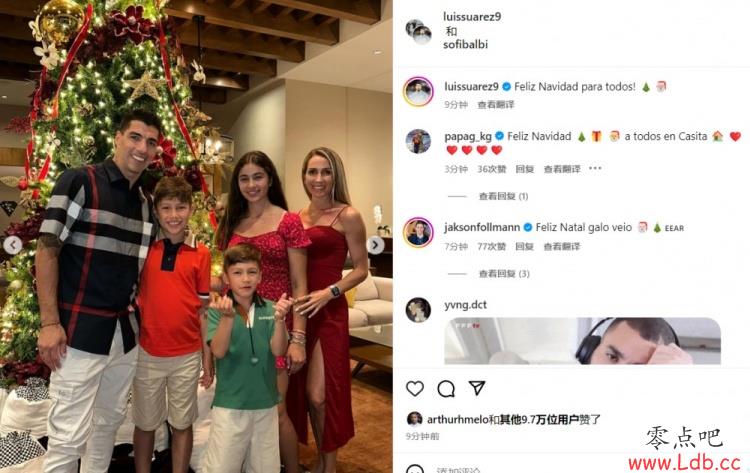
Task: Reply to papag_kg comment
Action: click(524, 169)
